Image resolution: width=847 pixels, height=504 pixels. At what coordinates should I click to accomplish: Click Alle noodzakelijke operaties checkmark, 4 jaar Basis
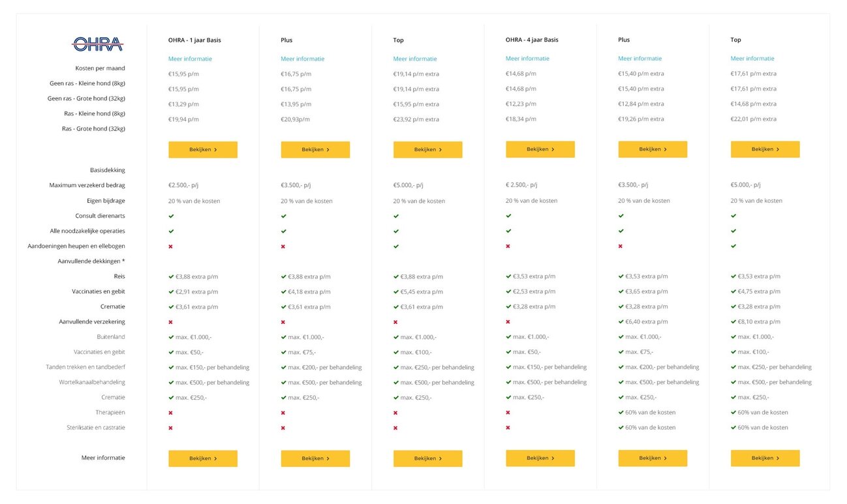[x=508, y=231]
